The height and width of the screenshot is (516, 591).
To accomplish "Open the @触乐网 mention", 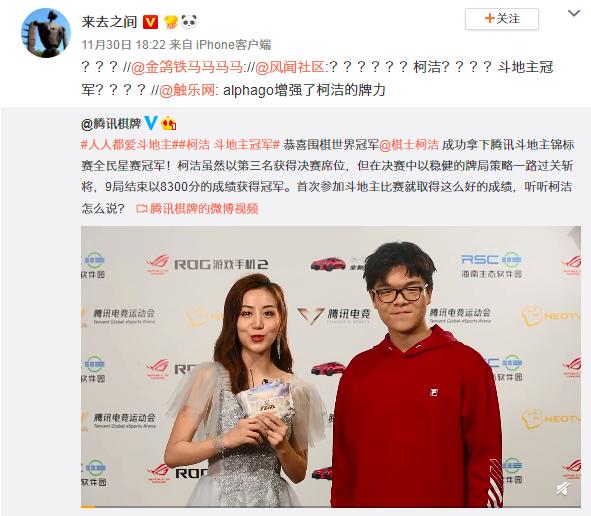I will [x=187, y=90].
